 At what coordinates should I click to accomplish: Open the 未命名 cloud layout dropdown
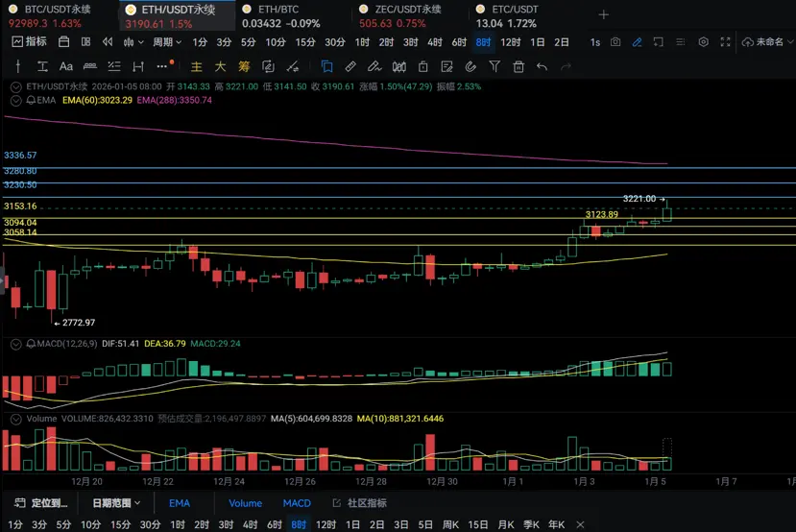click(767, 42)
